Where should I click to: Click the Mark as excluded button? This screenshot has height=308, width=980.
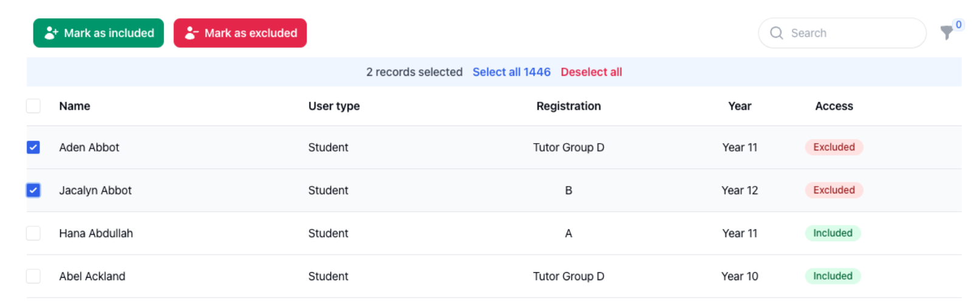240,33
